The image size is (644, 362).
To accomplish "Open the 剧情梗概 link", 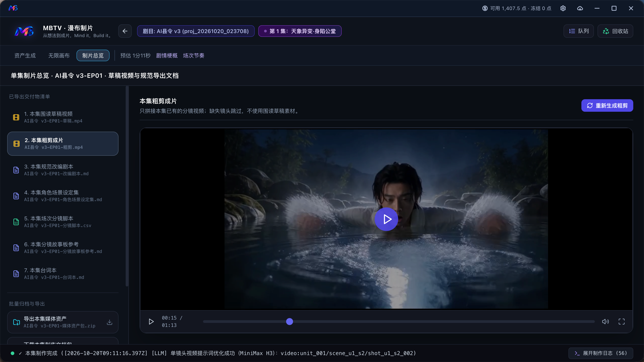I will click(167, 55).
